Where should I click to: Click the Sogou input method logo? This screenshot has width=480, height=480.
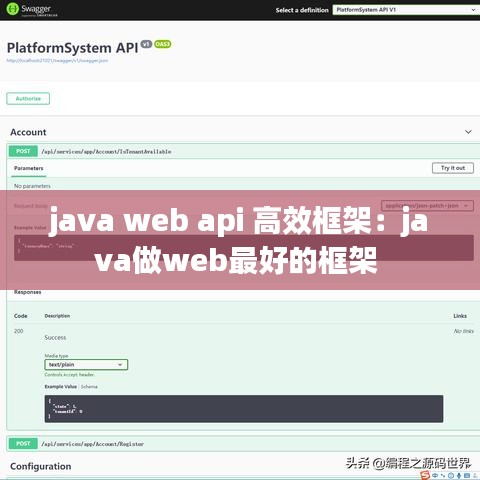pyautogui.click(x=425, y=475)
